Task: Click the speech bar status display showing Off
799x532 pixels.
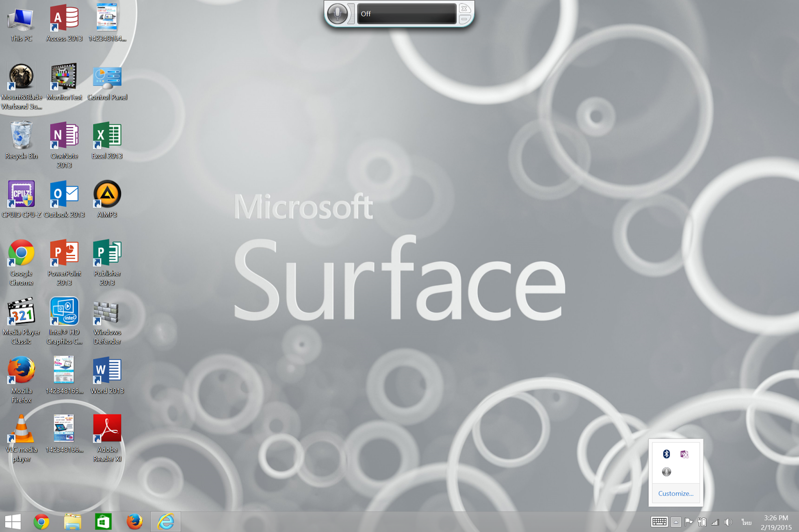Action: click(x=406, y=13)
